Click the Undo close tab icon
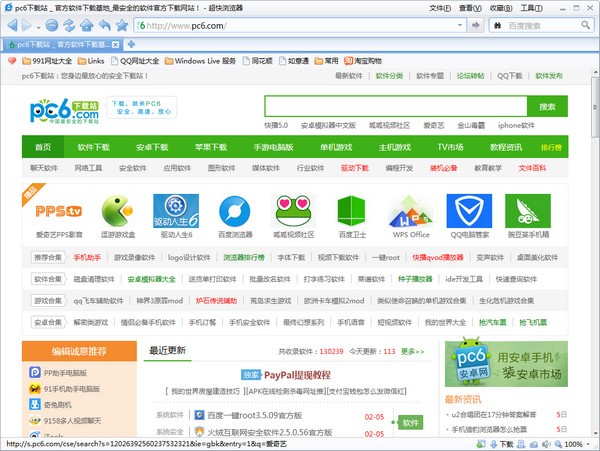This screenshot has height=451, width=600. click(104, 26)
